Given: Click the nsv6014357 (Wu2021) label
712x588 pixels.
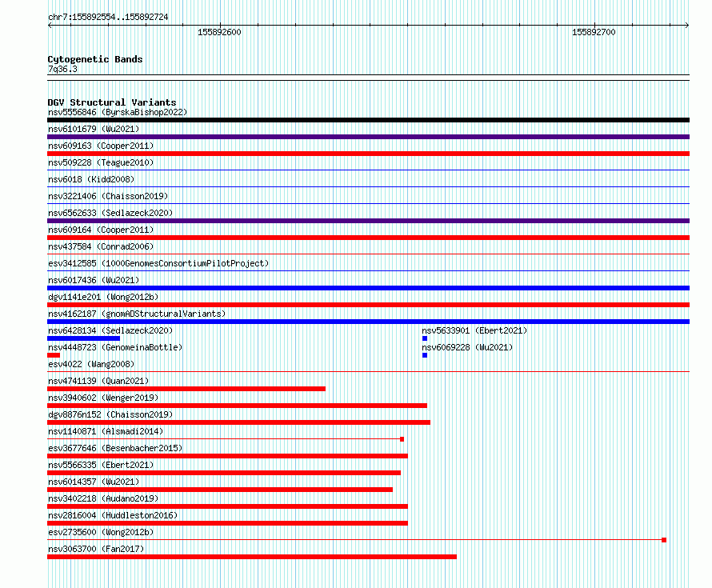Looking at the screenshot, I should click(94, 482).
